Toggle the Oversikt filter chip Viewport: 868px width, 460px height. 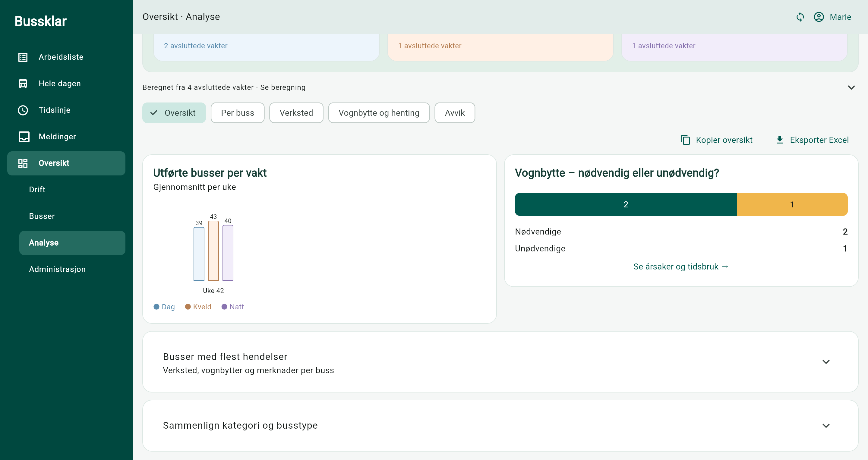(174, 113)
